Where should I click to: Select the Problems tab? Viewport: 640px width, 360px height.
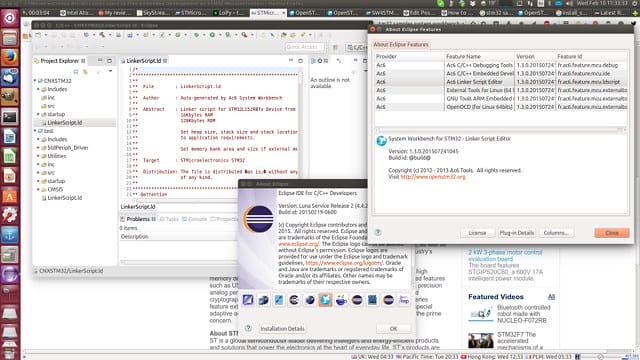tap(138, 219)
